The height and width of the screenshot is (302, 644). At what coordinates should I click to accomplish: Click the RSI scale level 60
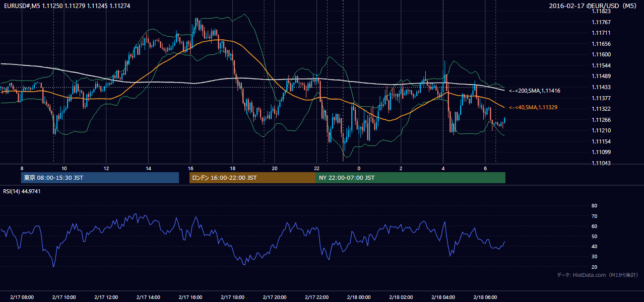click(594, 226)
